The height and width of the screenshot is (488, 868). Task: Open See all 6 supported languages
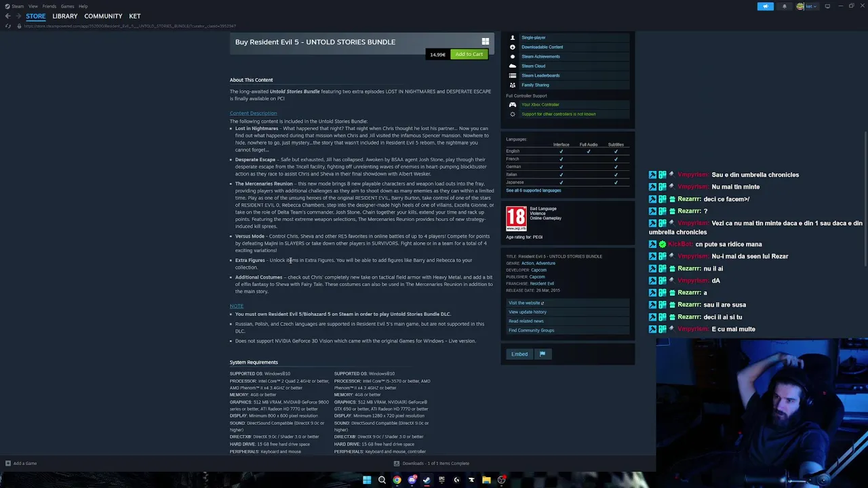[x=533, y=190]
